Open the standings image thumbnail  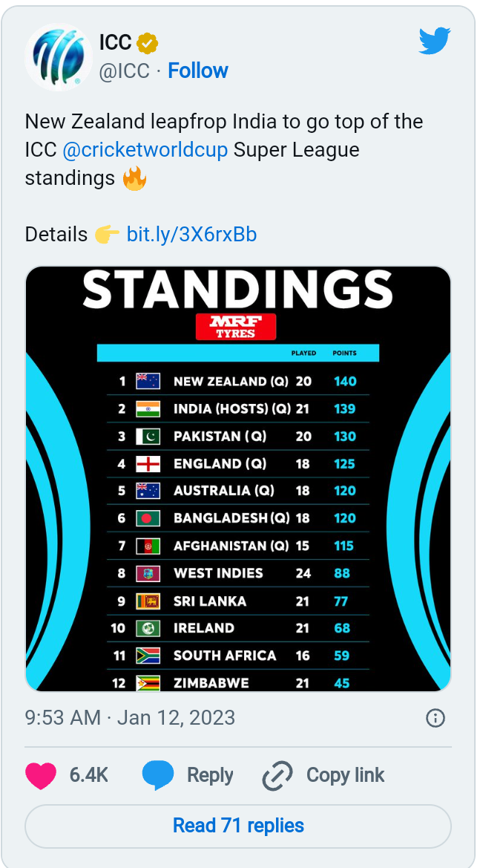point(238,479)
